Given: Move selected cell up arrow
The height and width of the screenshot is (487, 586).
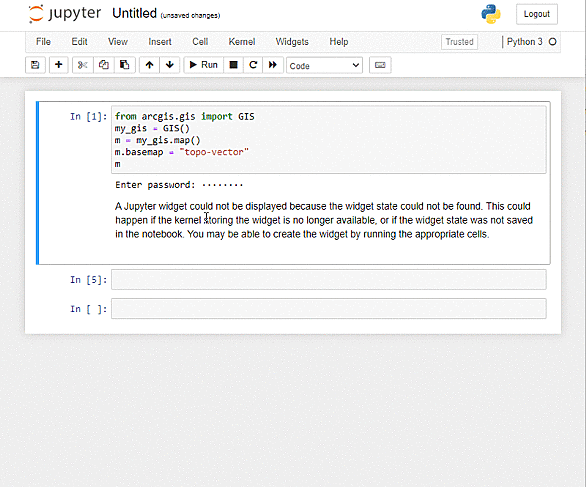Looking at the screenshot, I should click(149, 65).
